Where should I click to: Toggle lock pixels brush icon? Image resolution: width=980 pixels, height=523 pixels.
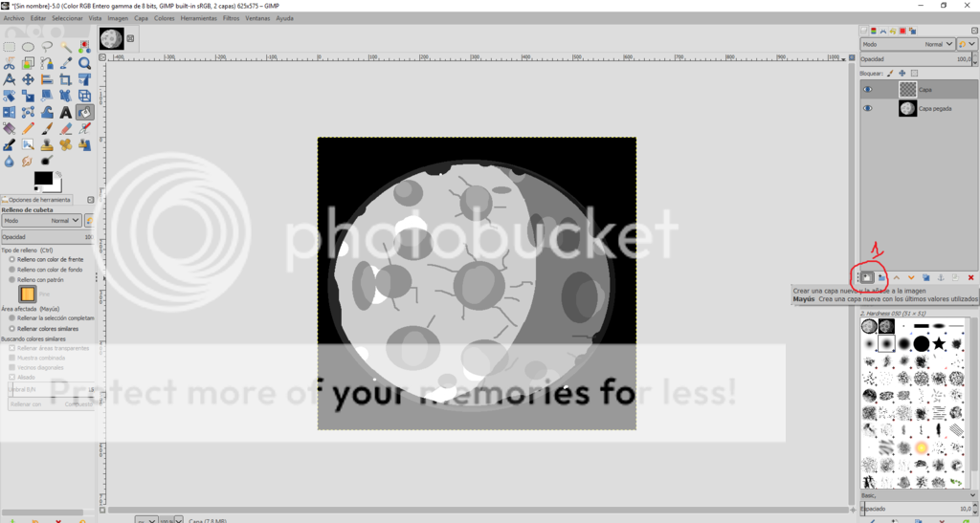pos(890,73)
